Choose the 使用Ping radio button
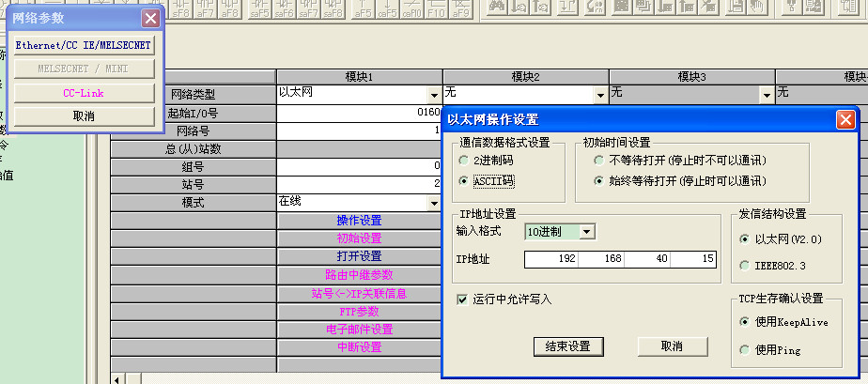Viewport: 868px width, 384px height. (746, 349)
